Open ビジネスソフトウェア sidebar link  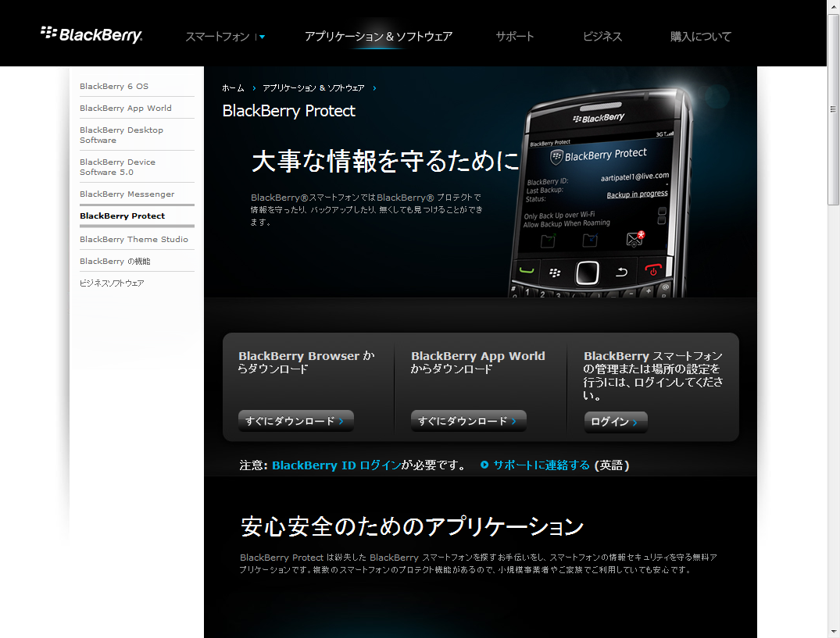[x=112, y=283]
